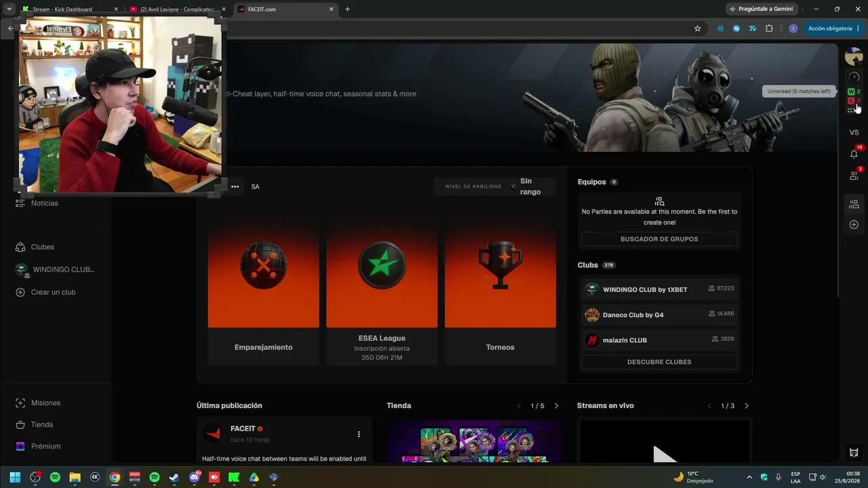Select the FACEIT.com browser tab
Screen dimensions: 868x488
pyautogui.click(x=285, y=9)
